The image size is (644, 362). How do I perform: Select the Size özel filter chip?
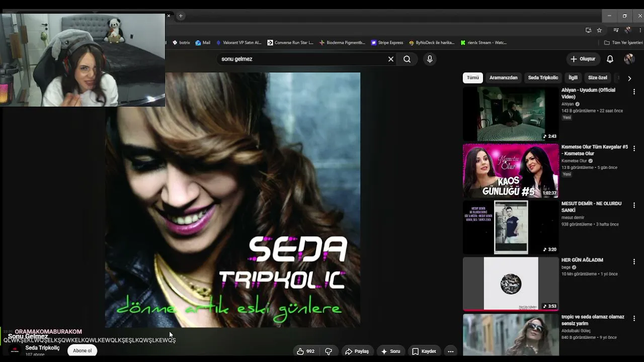pos(598,78)
